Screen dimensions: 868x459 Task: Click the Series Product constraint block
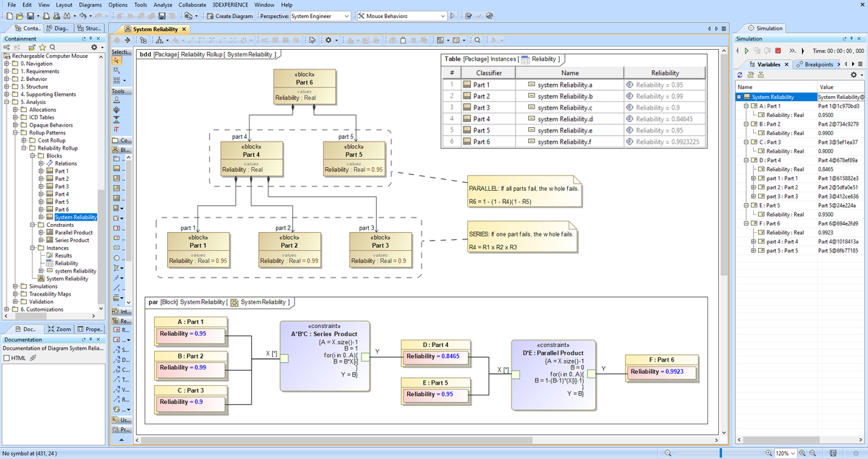(325, 356)
